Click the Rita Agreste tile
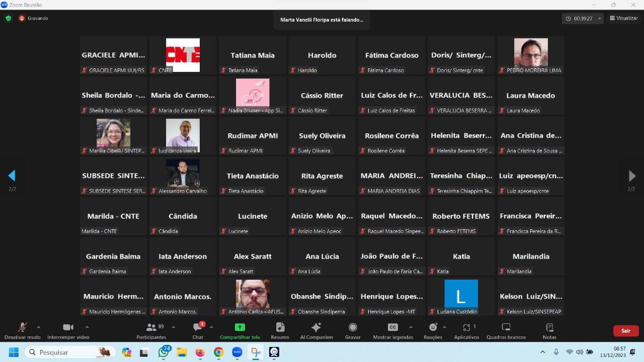Screen dimensions: 644x362 coord(322,175)
